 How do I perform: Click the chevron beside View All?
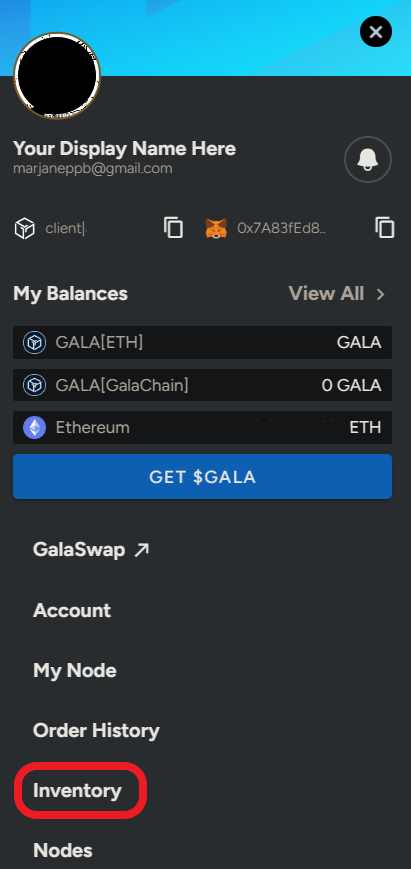click(x=381, y=294)
